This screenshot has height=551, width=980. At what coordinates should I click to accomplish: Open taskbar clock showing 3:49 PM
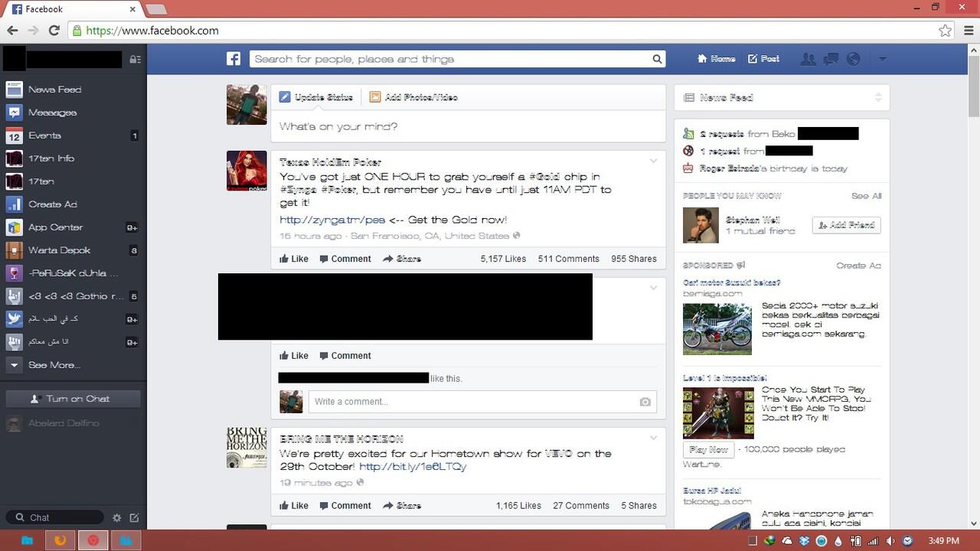click(x=942, y=541)
